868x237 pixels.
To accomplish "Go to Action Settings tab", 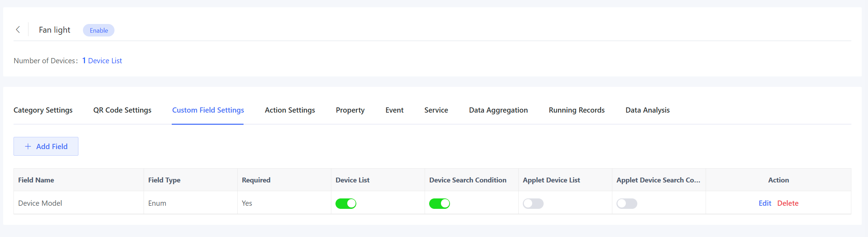I will 290,110.
